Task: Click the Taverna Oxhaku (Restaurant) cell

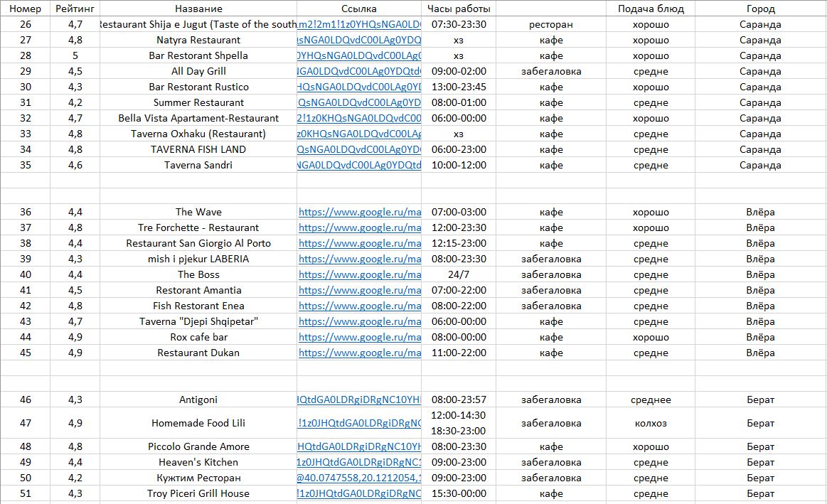Action: pyautogui.click(x=198, y=134)
